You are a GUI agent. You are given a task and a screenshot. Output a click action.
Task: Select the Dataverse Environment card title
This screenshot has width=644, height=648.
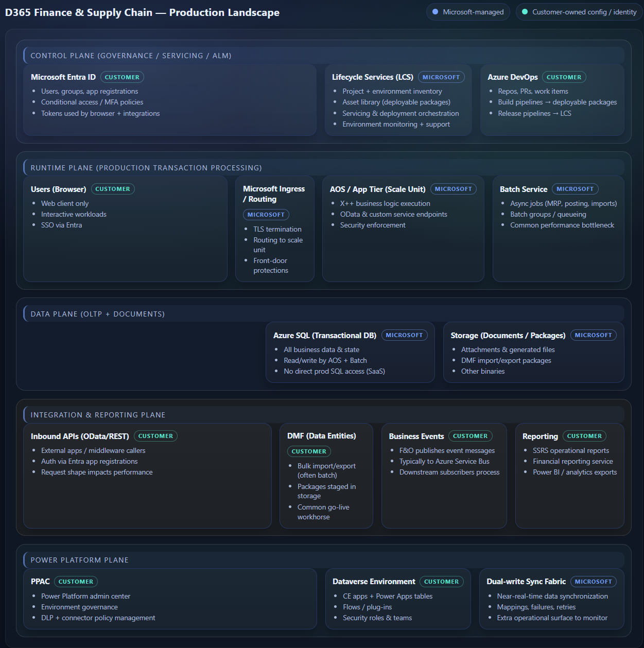[x=374, y=582]
